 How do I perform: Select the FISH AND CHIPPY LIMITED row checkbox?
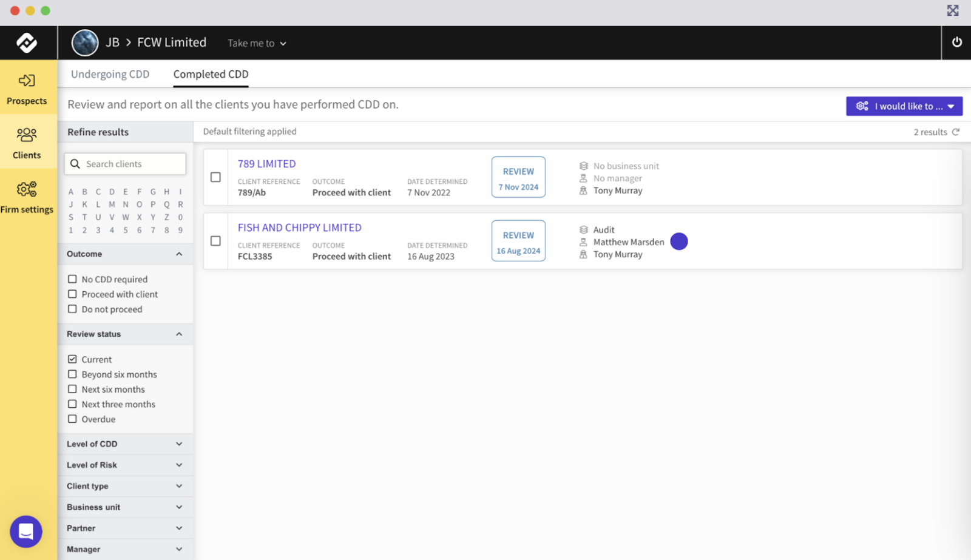[x=215, y=241]
